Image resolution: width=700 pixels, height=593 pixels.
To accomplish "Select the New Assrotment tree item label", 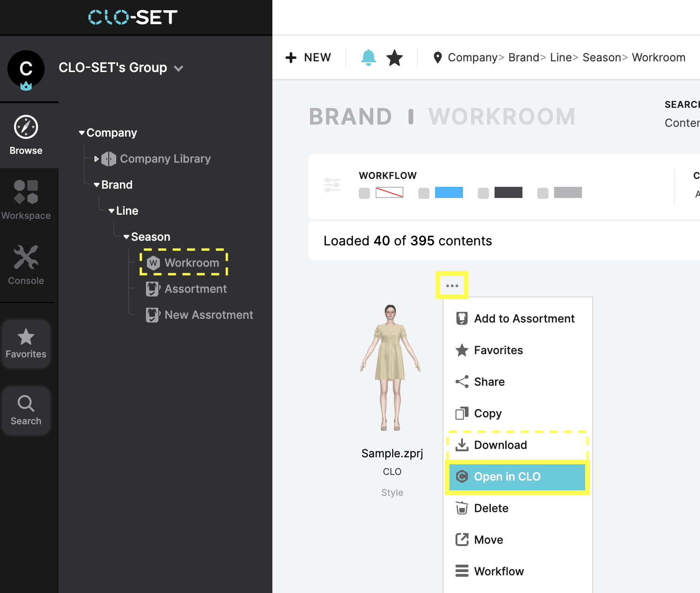I will 209,315.
